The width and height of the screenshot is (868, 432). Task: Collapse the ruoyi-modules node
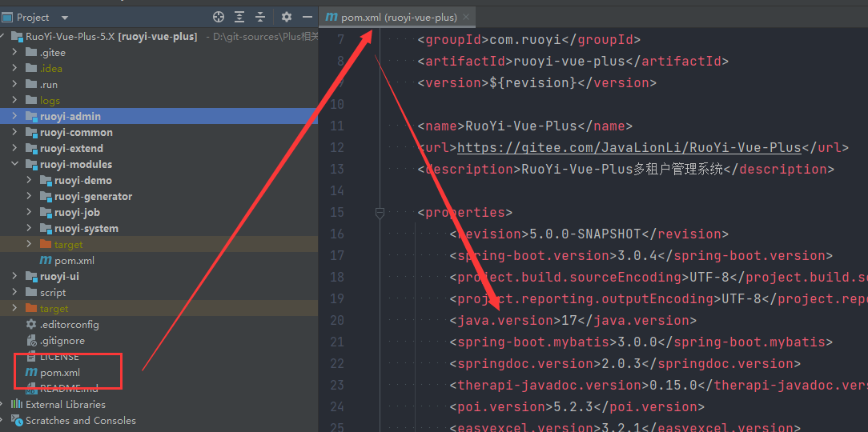pyautogui.click(x=15, y=164)
